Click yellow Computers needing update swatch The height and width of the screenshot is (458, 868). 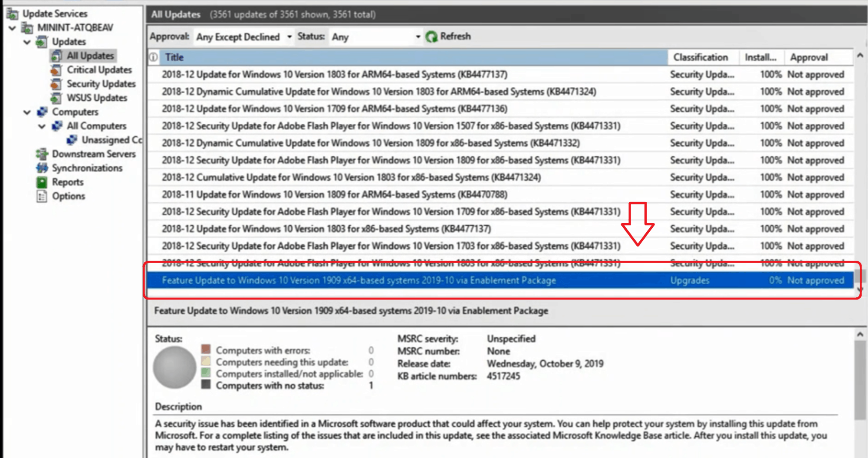[x=206, y=361]
